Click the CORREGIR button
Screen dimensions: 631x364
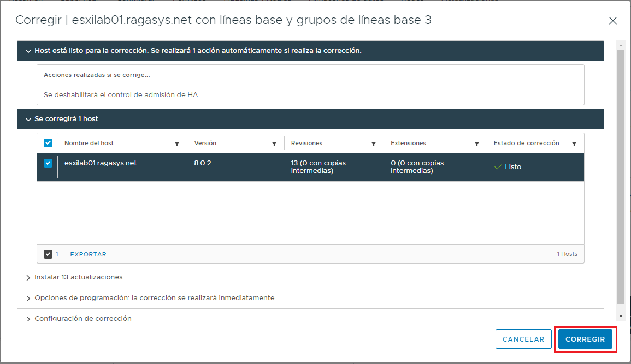[585, 339]
